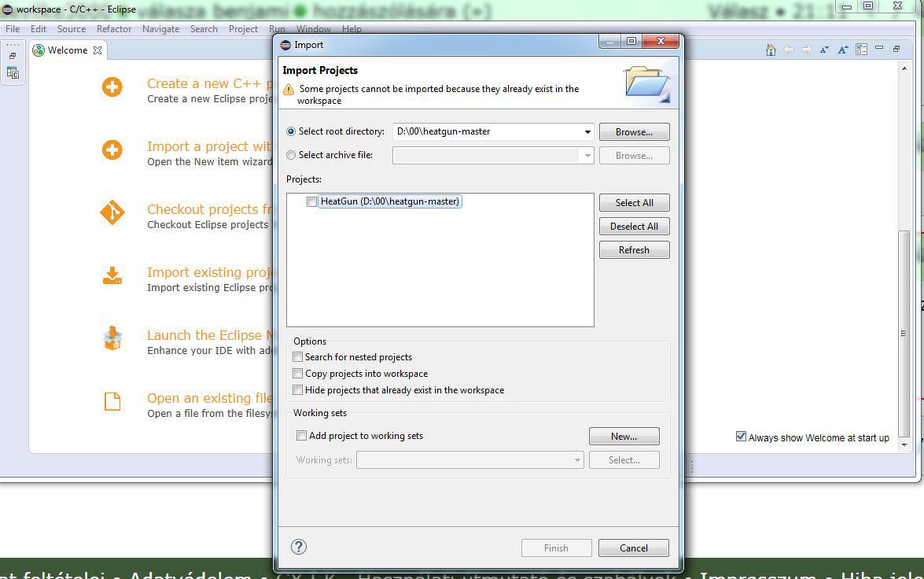Click the Eclipse workspace window title icon
This screenshot has height=579, width=924.
point(7,9)
